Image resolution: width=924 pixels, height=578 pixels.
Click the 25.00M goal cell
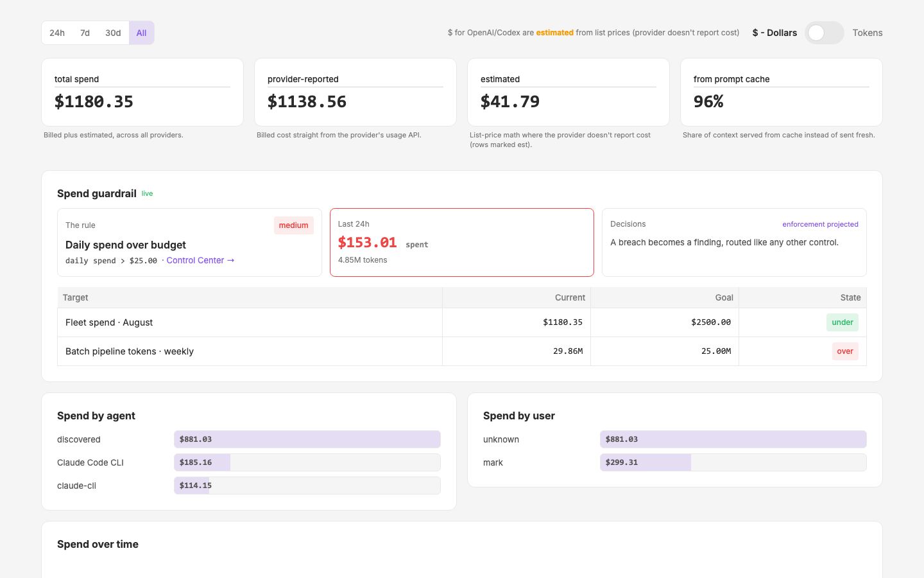[665, 351]
